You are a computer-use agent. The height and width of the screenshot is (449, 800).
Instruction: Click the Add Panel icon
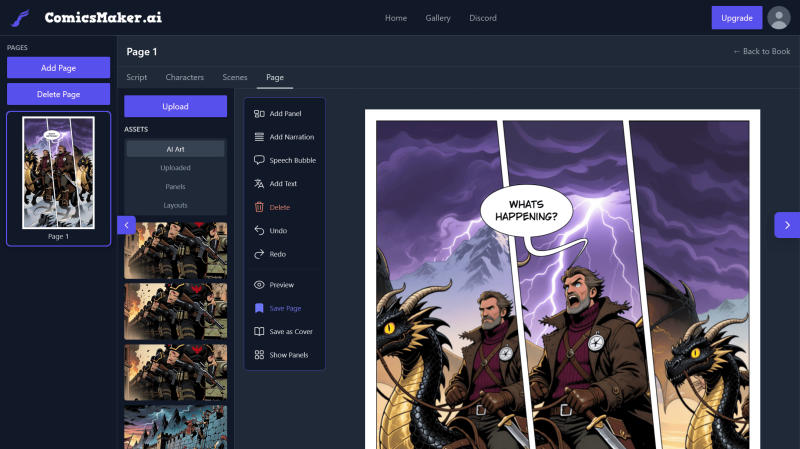(259, 114)
